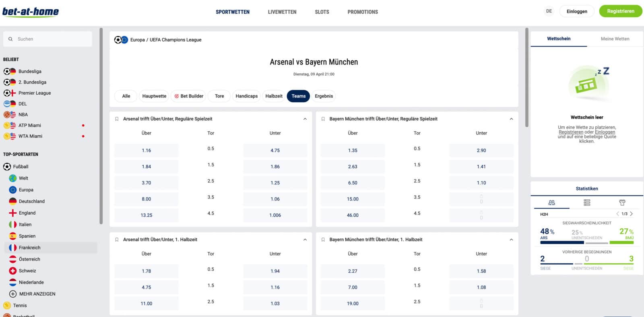Collapse Arsenal trifft Über/Unter 1. Halbzeit section

tap(305, 240)
